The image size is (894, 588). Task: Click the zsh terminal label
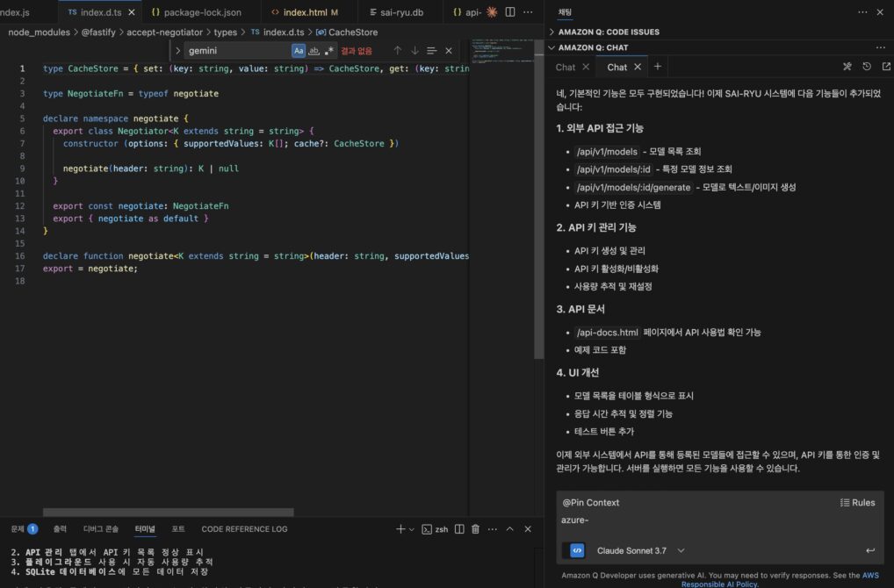pos(435,529)
